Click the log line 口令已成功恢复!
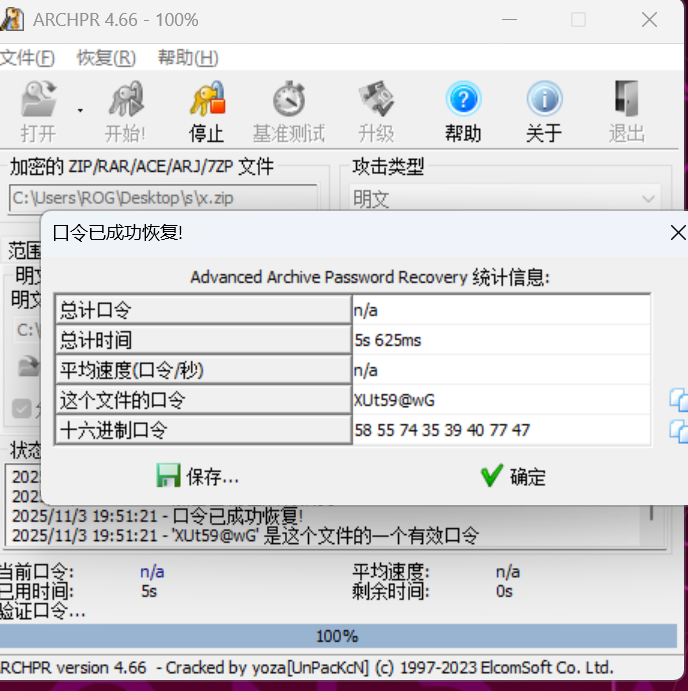 tap(157, 516)
